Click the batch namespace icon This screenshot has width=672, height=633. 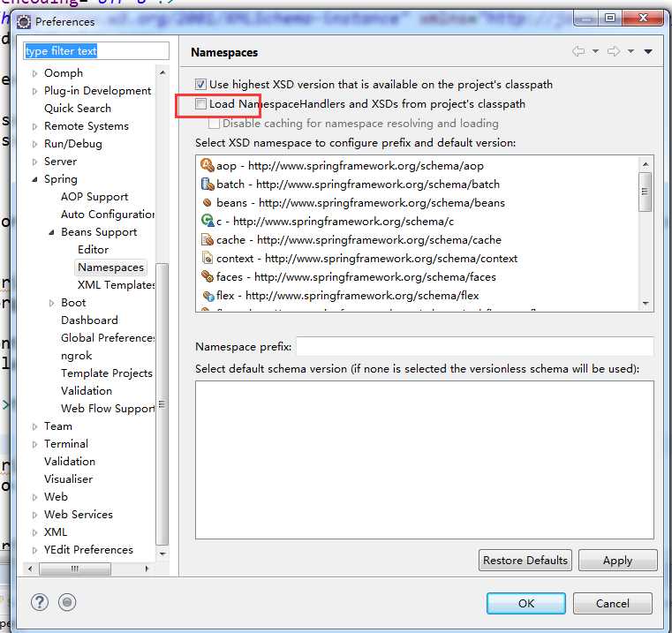pyautogui.click(x=208, y=184)
